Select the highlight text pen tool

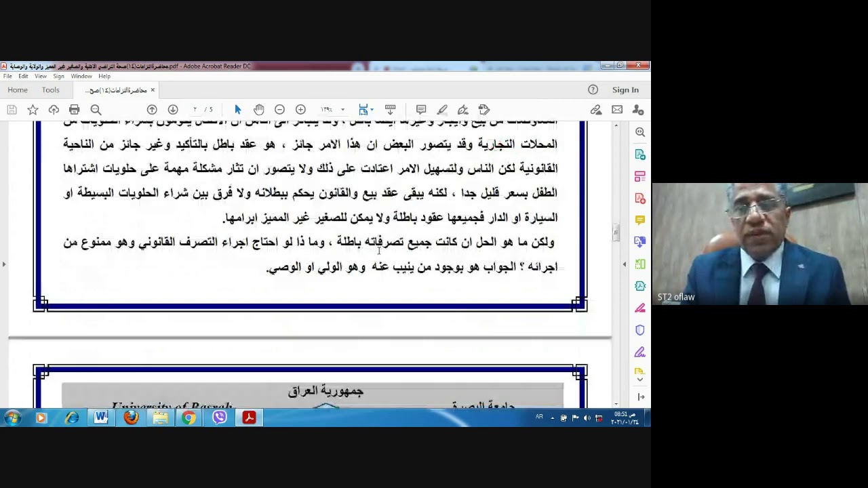(x=442, y=110)
